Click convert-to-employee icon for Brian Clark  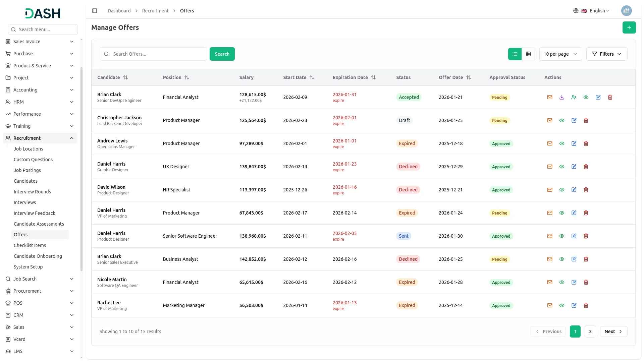574,97
